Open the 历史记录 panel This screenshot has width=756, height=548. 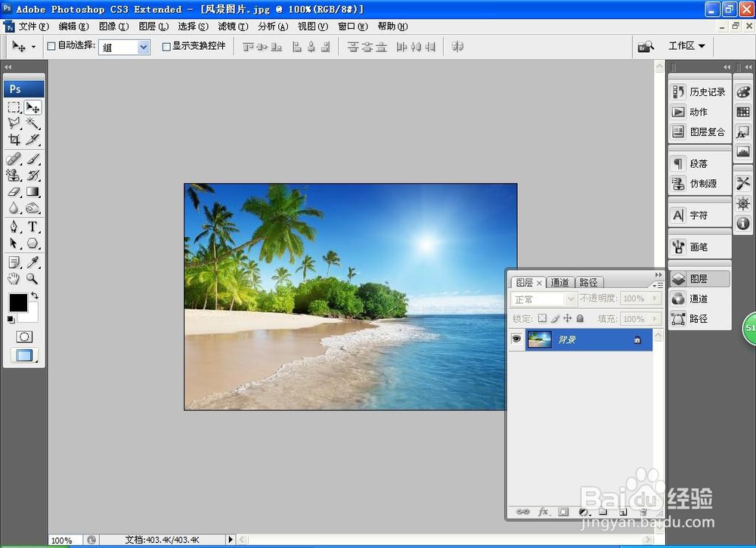pyautogui.click(x=699, y=91)
